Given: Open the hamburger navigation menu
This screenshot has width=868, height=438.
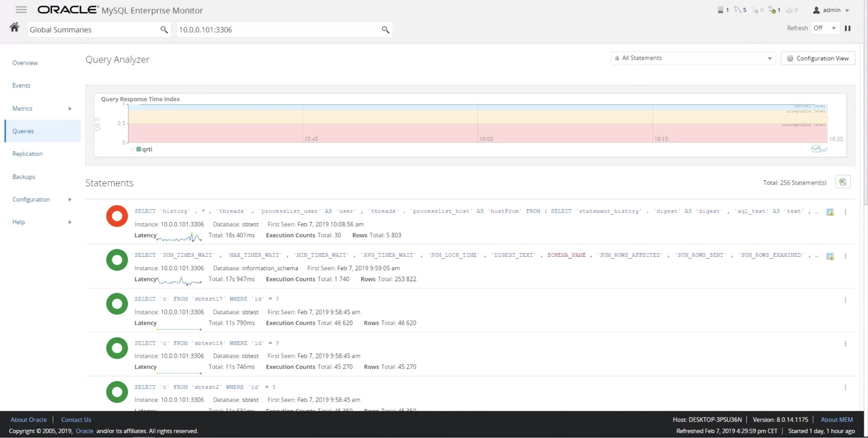Looking at the screenshot, I should [21, 10].
